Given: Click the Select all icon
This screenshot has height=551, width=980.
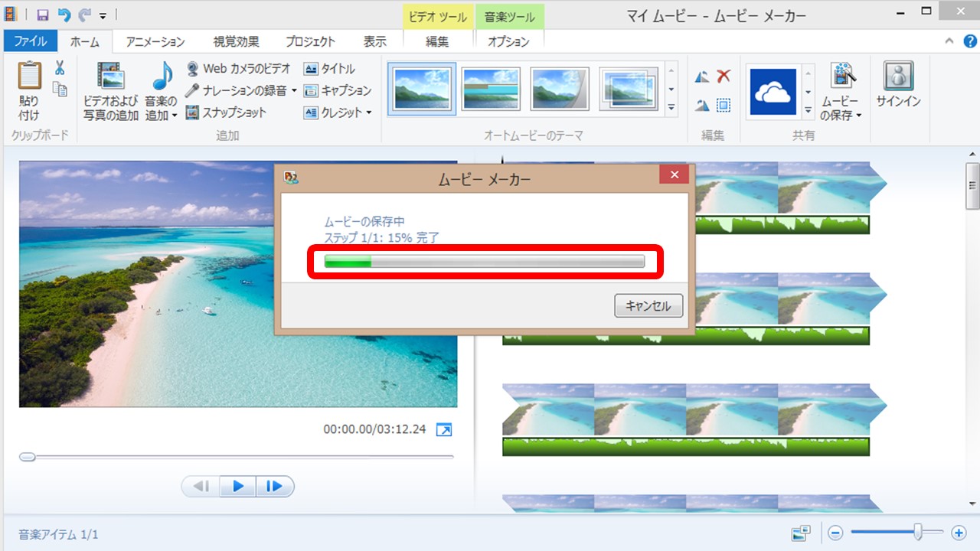Looking at the screenshot, I should coord(724,106).
